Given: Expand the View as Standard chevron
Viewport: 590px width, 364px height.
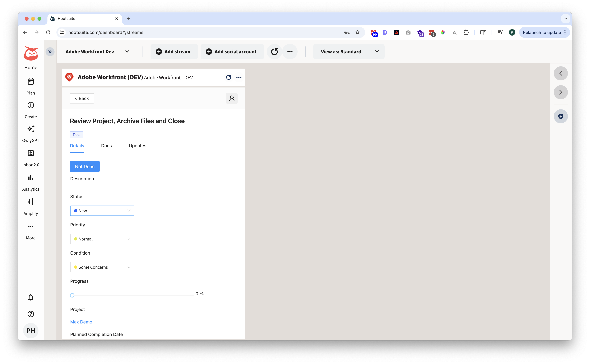Looking at the screenshot, I should point(377,52).
